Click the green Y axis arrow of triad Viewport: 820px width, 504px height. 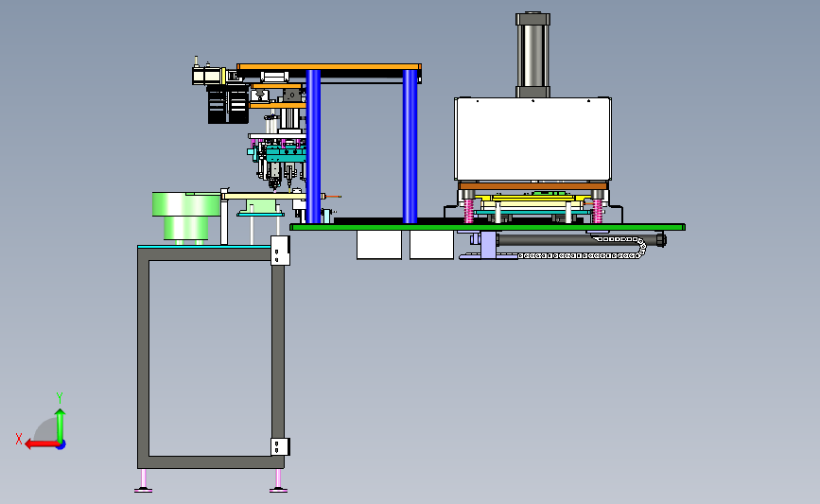click(x=61, y=425)
